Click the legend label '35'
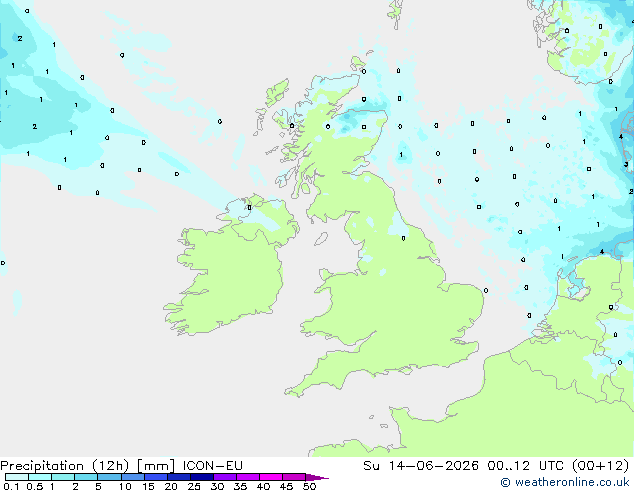This screenshot has height=490, width=634. [x=240, y=486]
